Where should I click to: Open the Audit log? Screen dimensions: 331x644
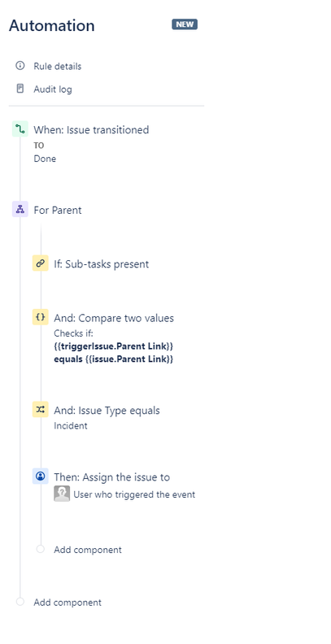(53, 89)
